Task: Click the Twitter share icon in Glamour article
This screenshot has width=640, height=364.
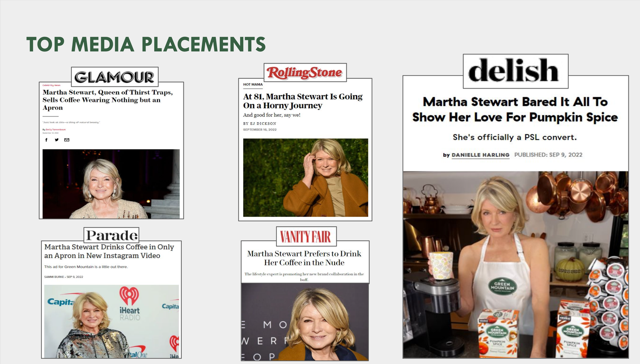Action: (x=56, y=140)
